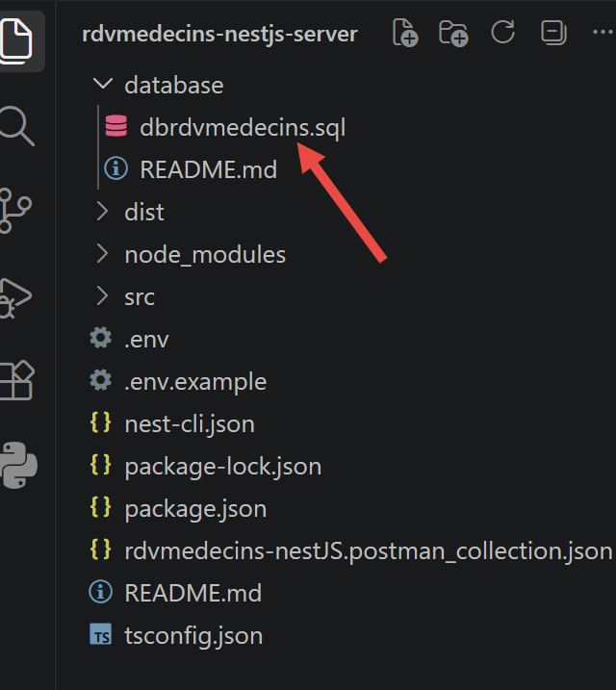Select the dist folder label
Image resolution: width=616 pixels, height=690 pixels.
tap(143, 212)
